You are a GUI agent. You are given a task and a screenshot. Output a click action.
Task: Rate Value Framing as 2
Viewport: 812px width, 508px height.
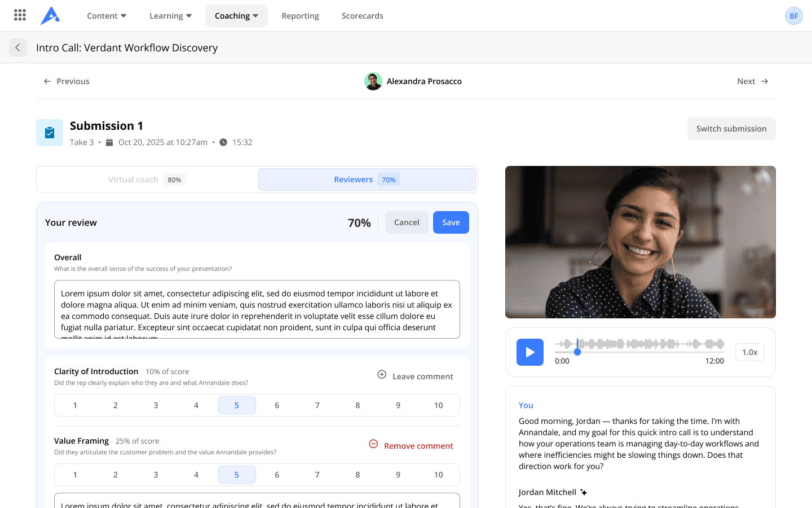(116, 475)
